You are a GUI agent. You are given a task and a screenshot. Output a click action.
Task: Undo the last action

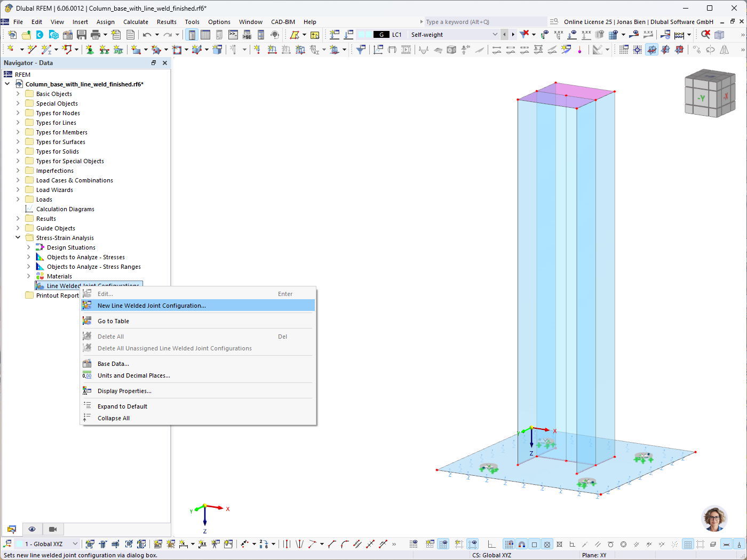147,35
